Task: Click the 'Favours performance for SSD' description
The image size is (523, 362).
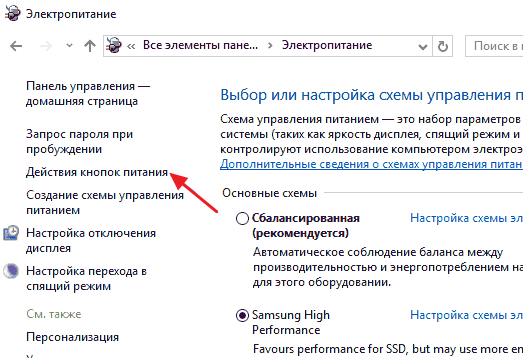Action: click(x=388, y=349)
